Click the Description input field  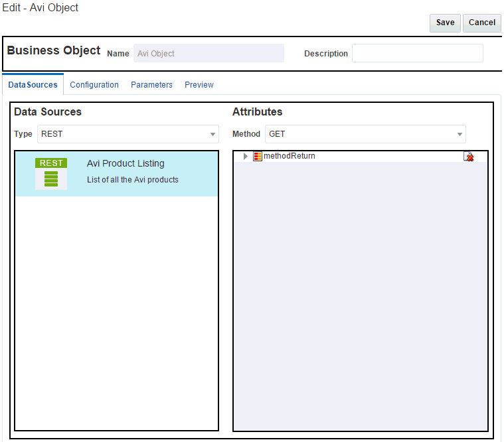pyautogui.click(x=417, y=53)
